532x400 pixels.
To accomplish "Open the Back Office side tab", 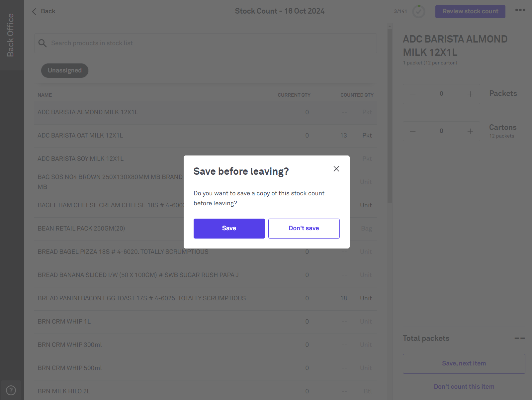I will pos(11,35).
